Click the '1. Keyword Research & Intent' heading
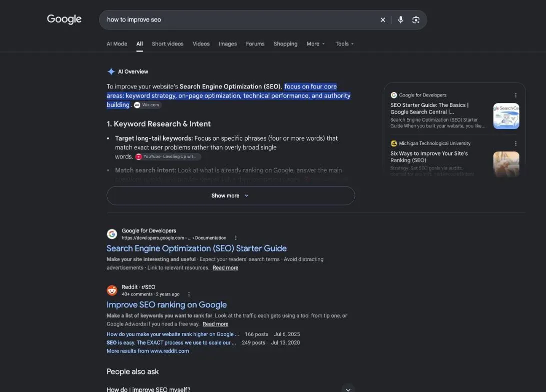The height and width of the screenshot is (392, 546). click(x=159, y=124)
